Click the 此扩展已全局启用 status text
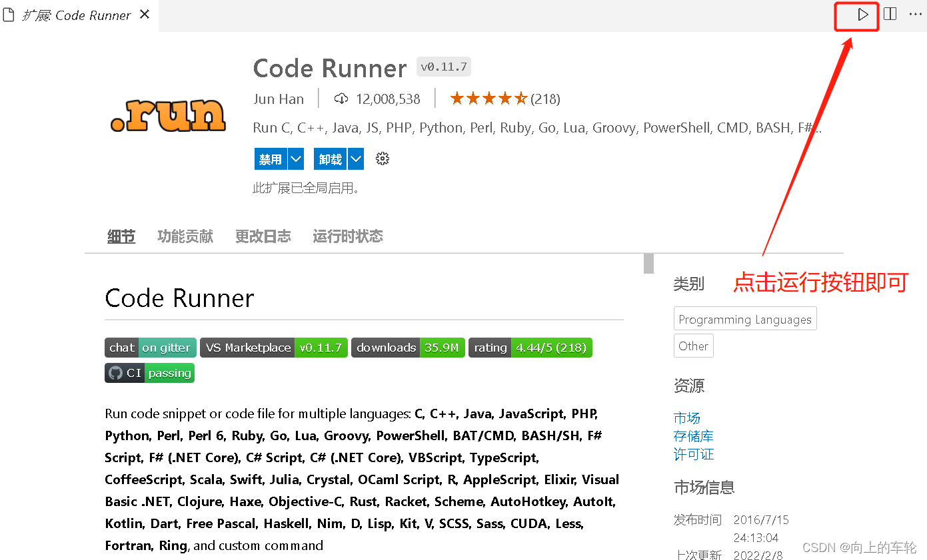 pyautogui.click(x=307, y=188)
